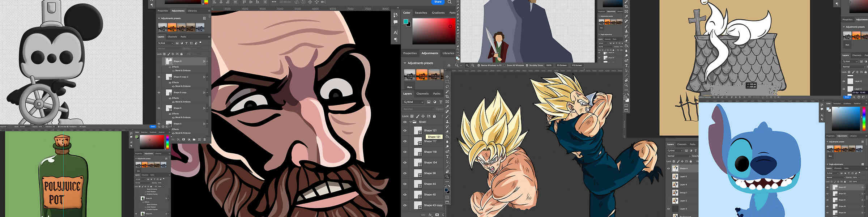Select orange sunset adjustment preset in Sindri panel
The image size is (868, 217).
[x=422, y=75]
